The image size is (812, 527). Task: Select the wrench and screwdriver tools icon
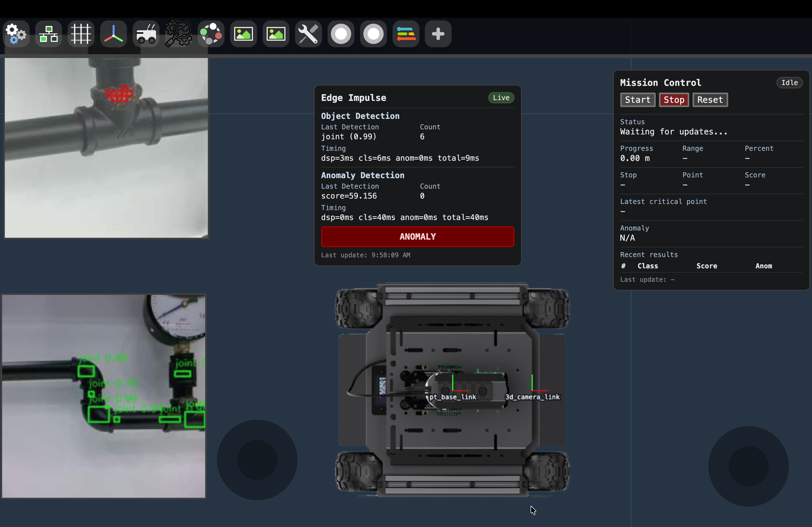pos(308,34)
